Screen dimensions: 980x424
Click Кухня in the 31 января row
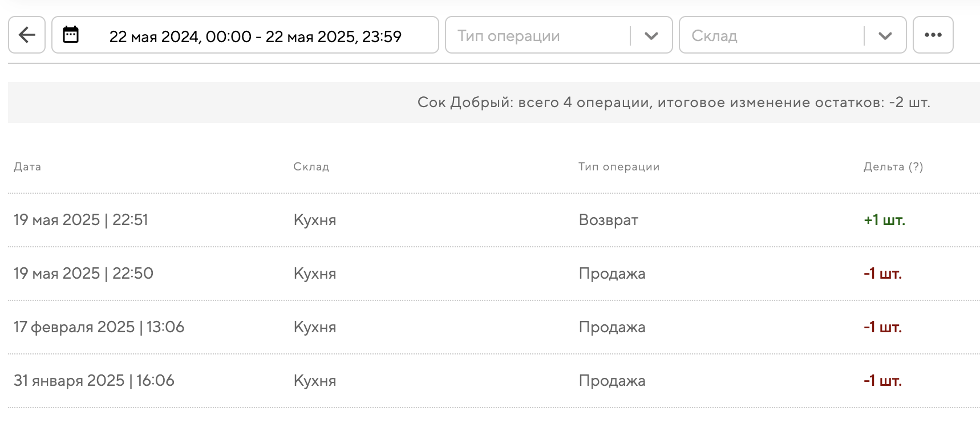315,381
